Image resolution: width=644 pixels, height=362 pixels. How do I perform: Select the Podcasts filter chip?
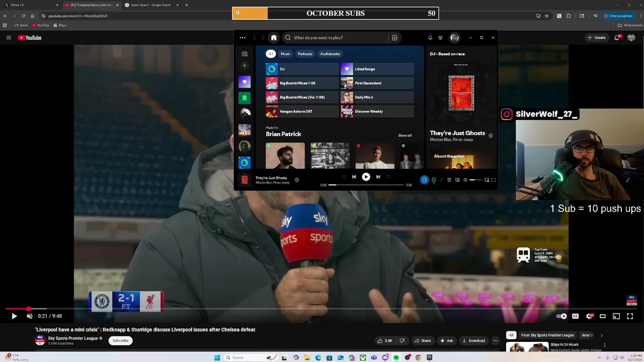pyautogui.click(x=305, y=54)
